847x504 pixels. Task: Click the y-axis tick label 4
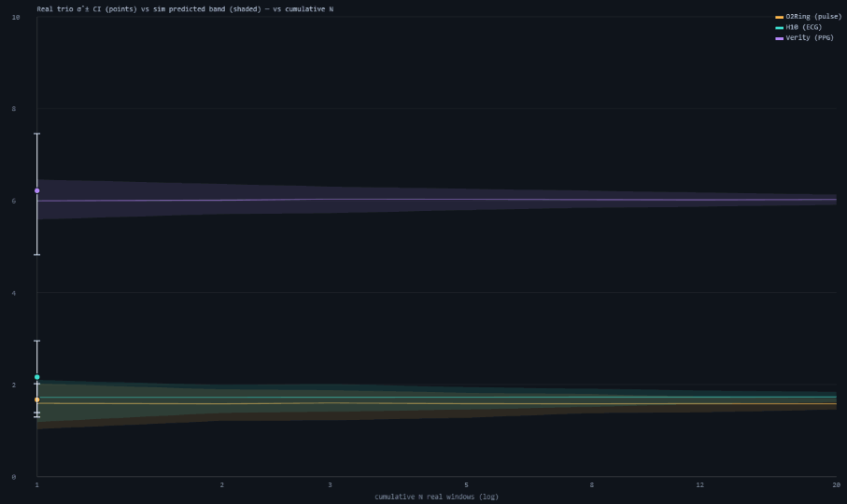14,293
